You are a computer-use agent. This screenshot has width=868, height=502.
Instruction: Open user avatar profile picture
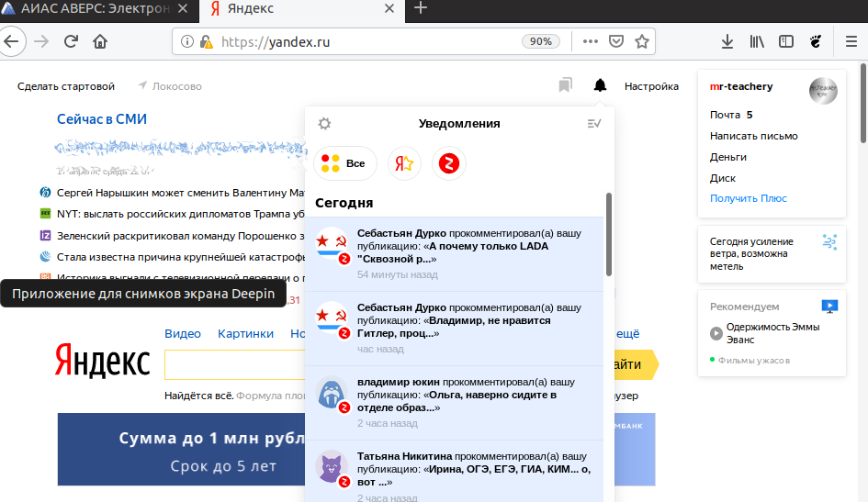point(823,90)
